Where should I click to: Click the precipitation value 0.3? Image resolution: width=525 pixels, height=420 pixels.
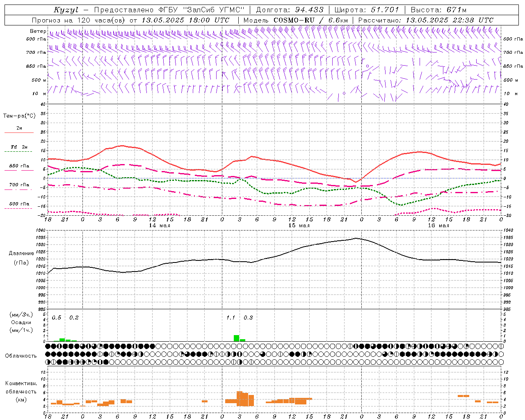click(248, 317)
